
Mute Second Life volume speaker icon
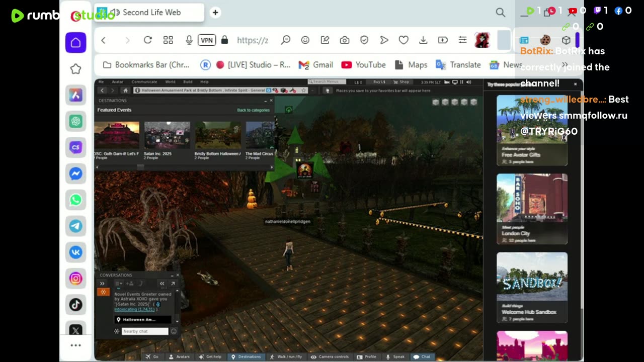tap(468, 82)
